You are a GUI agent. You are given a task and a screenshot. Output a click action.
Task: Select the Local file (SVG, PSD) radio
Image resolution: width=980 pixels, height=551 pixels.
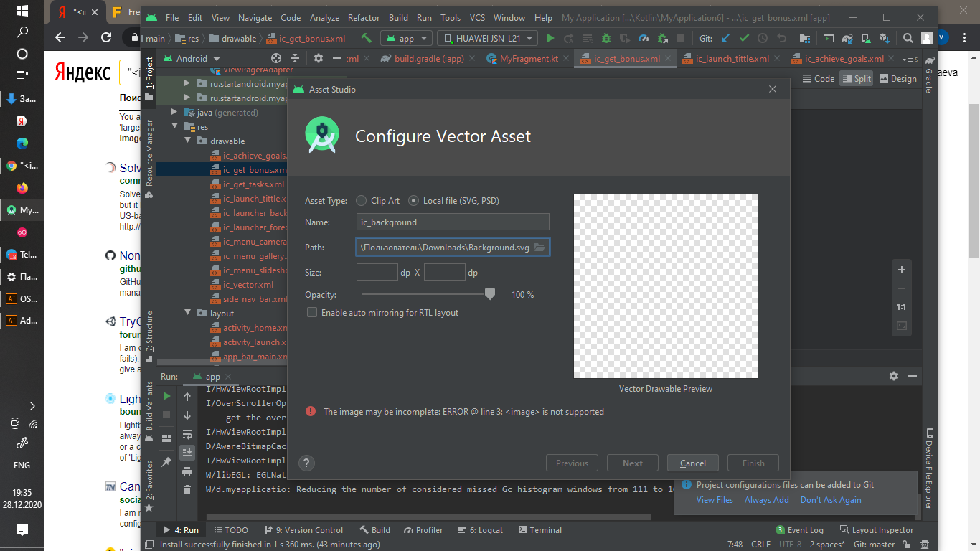click(413, 201)
